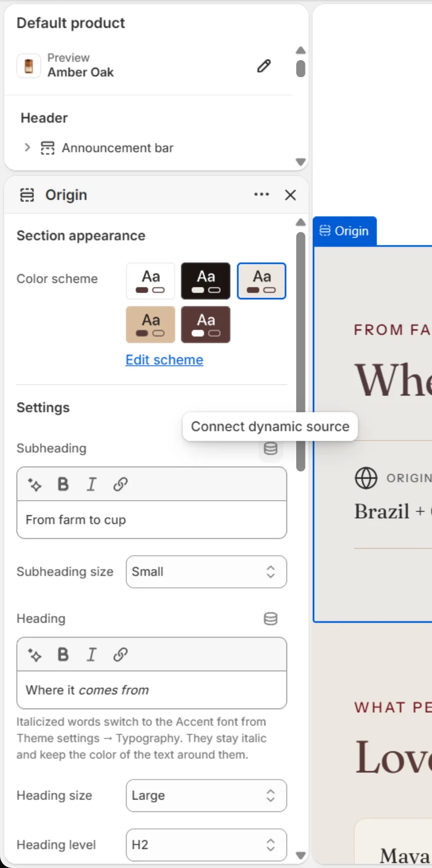Screen dimensions: 432x868
Task: Expand the Announcement bar tree item
Action: tap(27, 148)
